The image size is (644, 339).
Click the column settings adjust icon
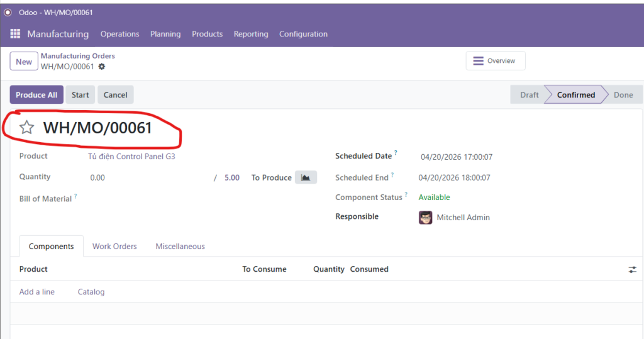632,269
